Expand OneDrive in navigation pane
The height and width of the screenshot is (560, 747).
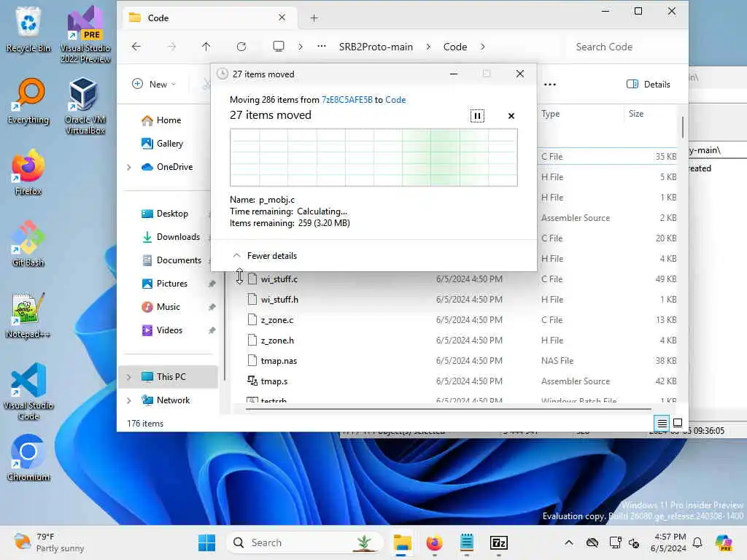tap(128, 167)
